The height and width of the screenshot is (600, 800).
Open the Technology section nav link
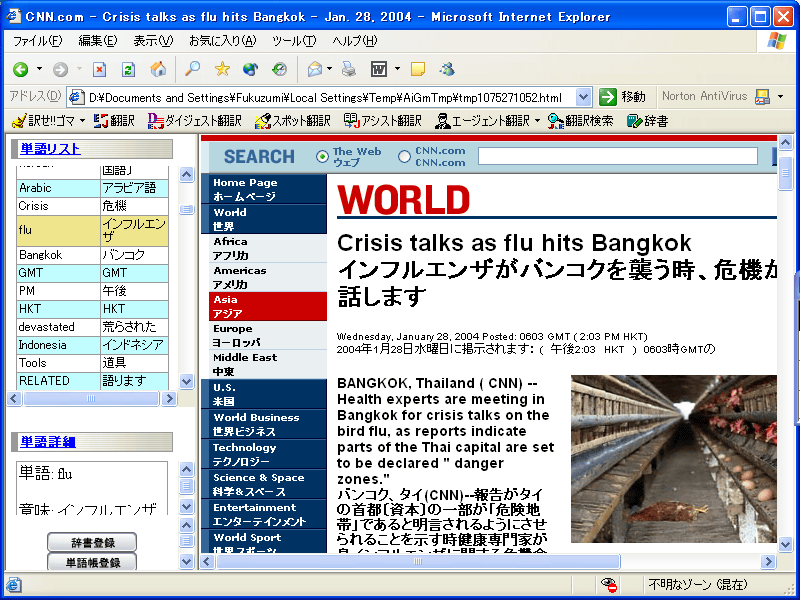(268, 454)
